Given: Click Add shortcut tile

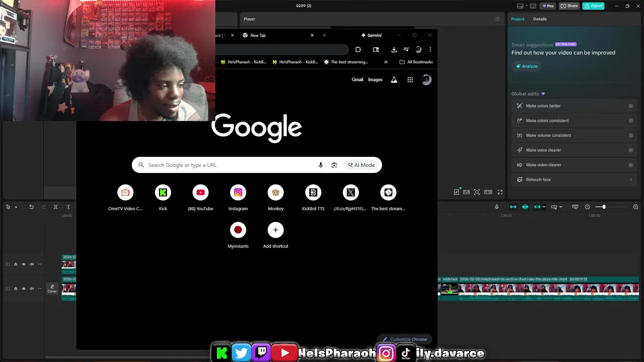Looking at the screenshot, I should pos(276,235).
